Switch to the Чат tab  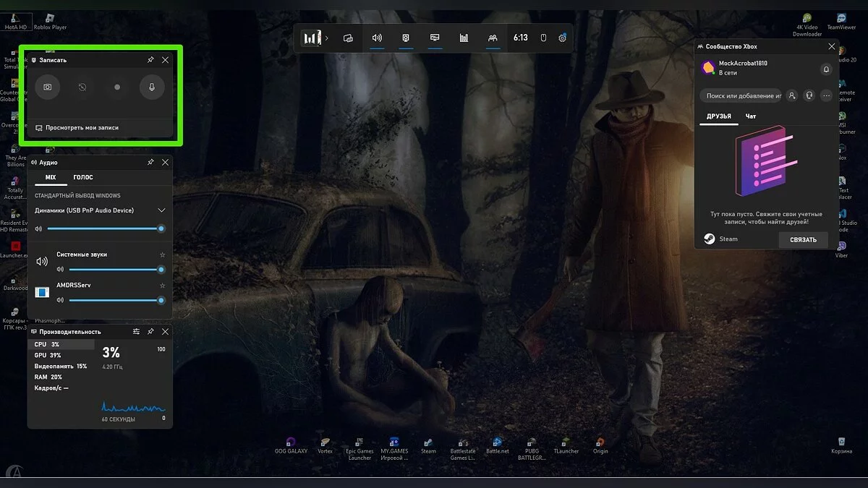[751, 116]
